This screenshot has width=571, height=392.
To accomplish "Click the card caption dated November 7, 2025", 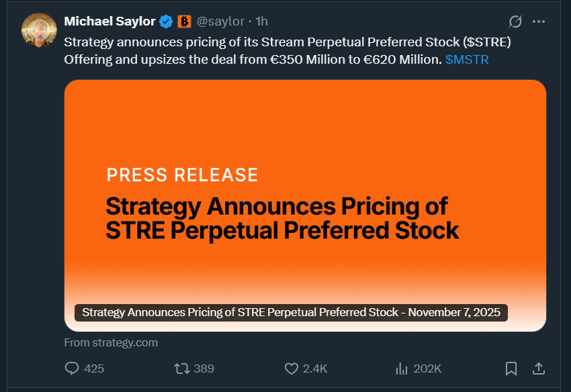I will click(x=291, y=313).
